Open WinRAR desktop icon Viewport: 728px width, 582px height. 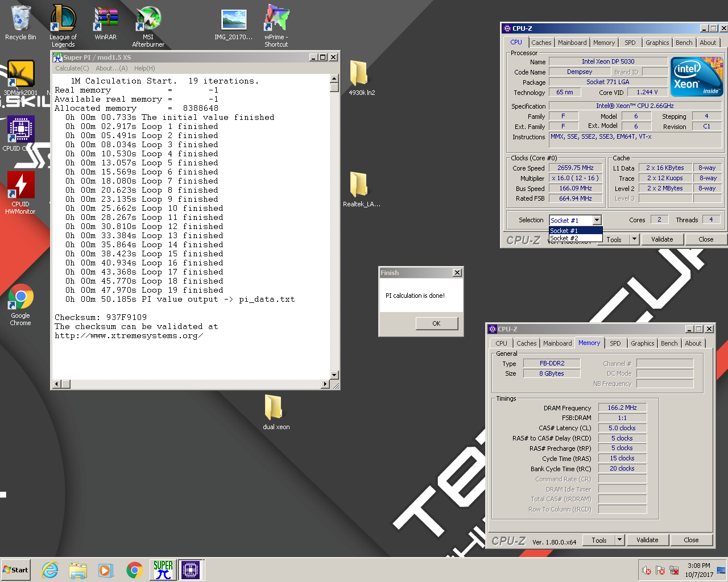click(106, 23)
